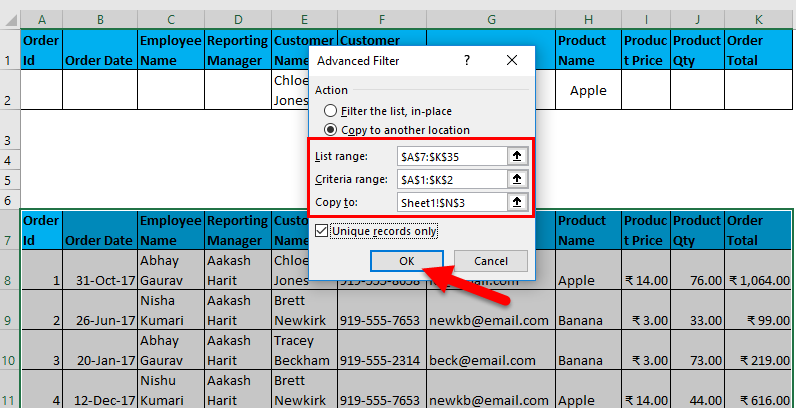
Task: Collapse the Criteria range selector icon
Action: pos(517,179)
